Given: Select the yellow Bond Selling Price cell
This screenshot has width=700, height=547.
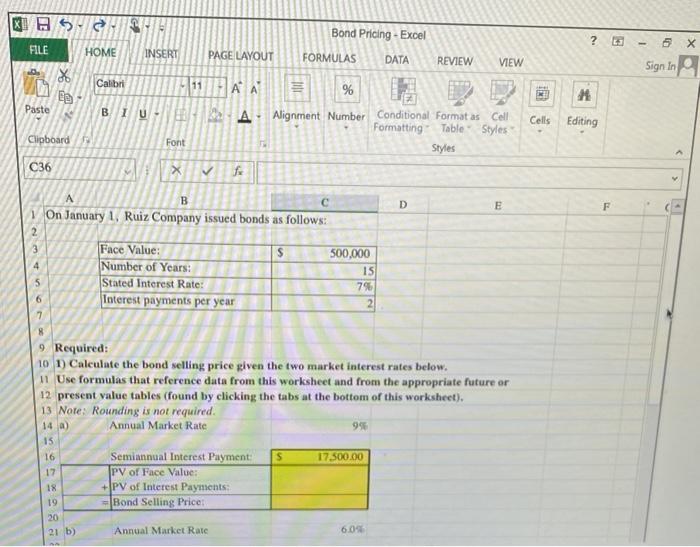Looking at the screenshot, I should pyautogui.click(x=320, y=502).
